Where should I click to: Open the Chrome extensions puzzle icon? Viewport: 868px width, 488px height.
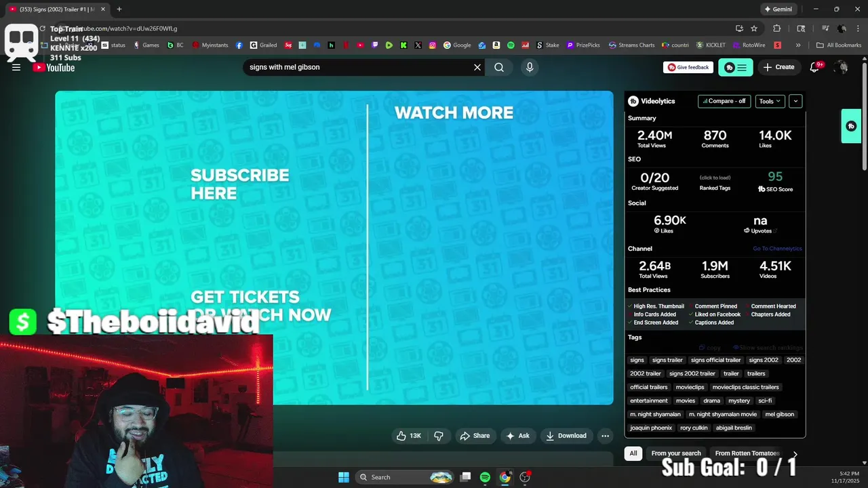tap(777, 28)
